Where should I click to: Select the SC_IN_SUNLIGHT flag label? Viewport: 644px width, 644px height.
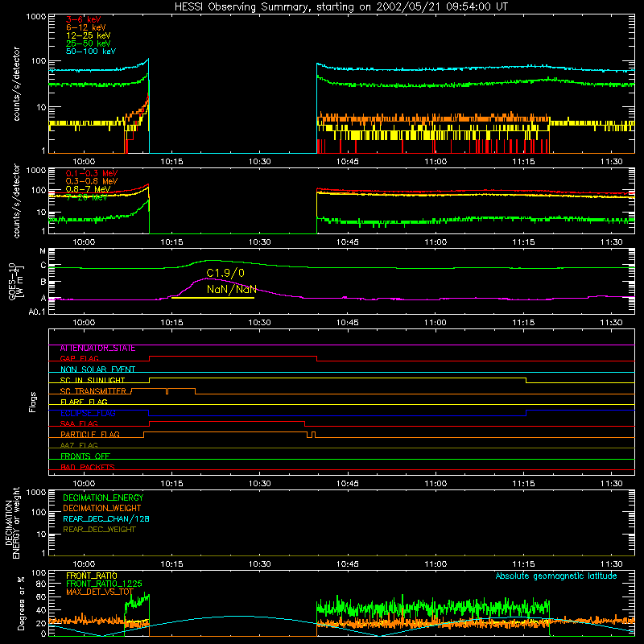click(x=93, y=380)
